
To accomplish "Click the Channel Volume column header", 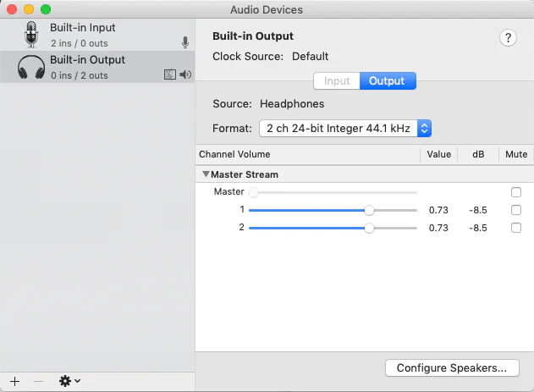I will [234, 154].
